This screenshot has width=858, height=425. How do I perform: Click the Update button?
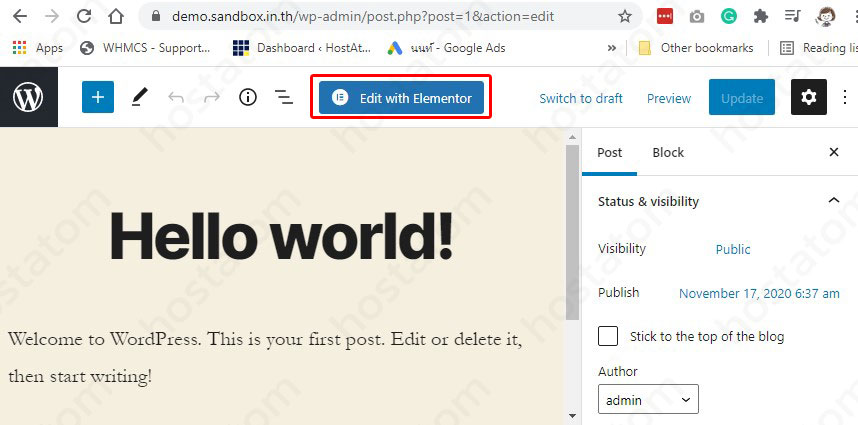pos(741,97)
